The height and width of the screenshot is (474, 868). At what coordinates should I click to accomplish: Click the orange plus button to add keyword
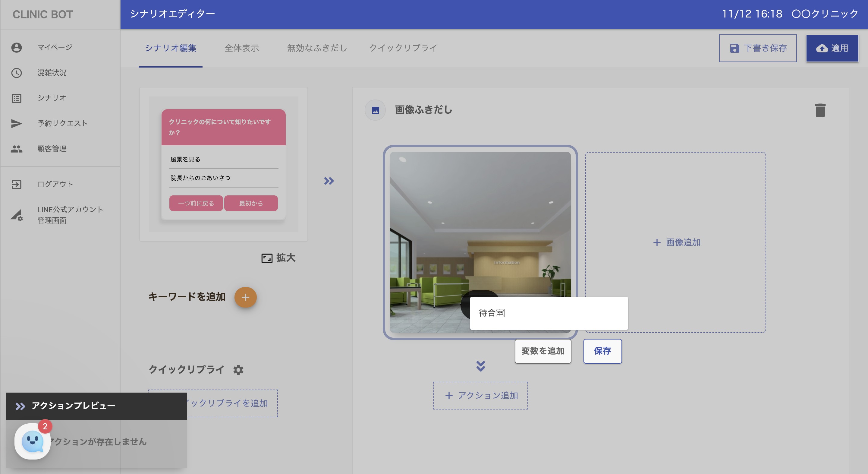[245, 297]
